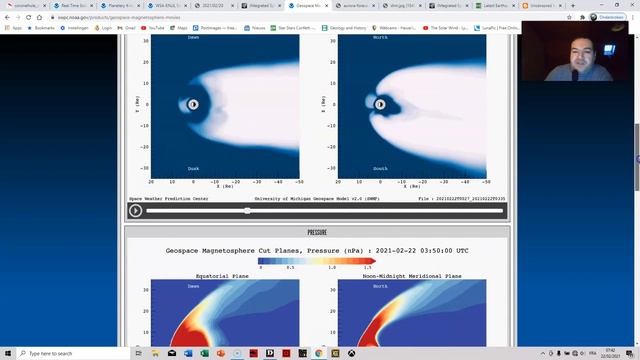Click the Geospace Magnetosphere Cut Planes title

click(x=317, y=251)
